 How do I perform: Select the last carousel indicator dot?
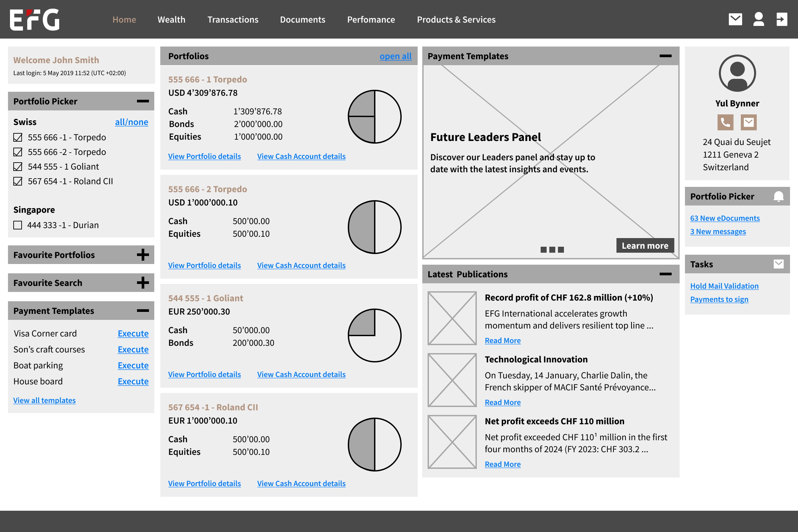coord(561,250)
